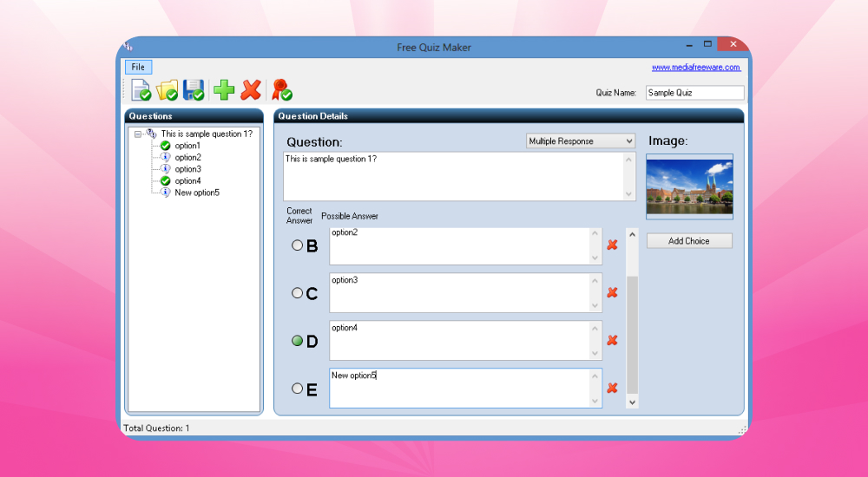Click the award ribbon publish icon
The width and height of the screenshot is (868, 477).
click(282, 89)
